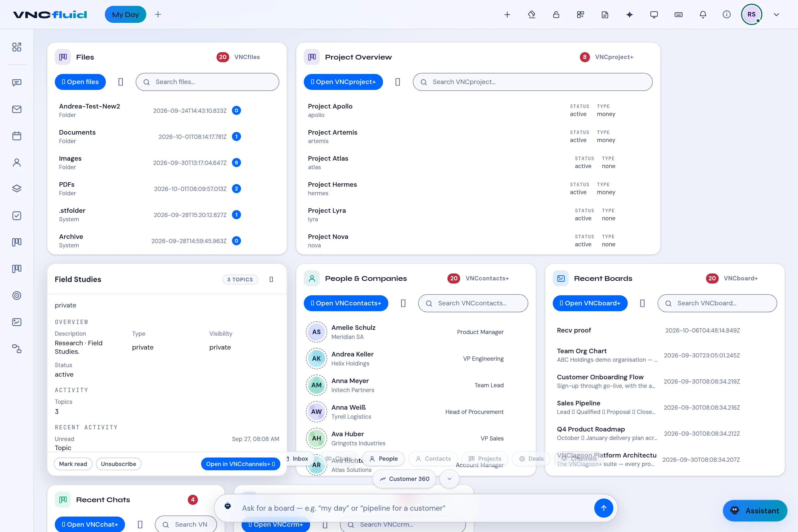This screenshot has height=532, width=798.
Task: Click the Open VNCchat+ button
Action: (x=90, y=524)
